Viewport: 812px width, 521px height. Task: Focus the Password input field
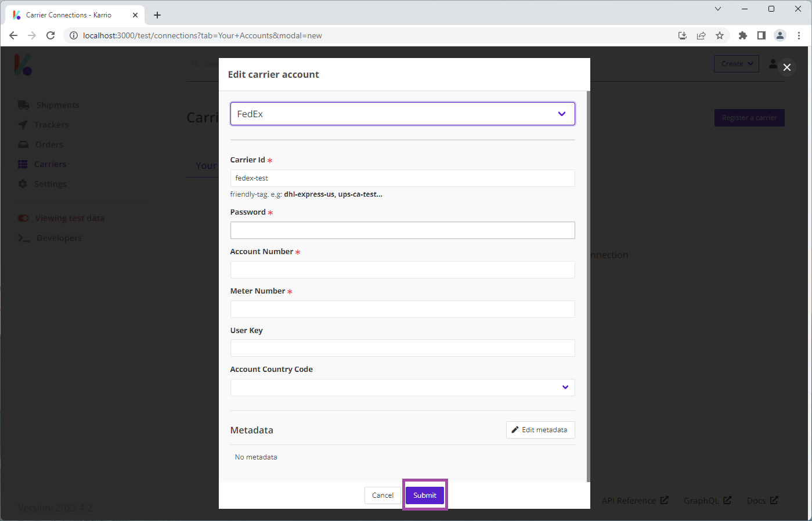(x=403, y=230)
